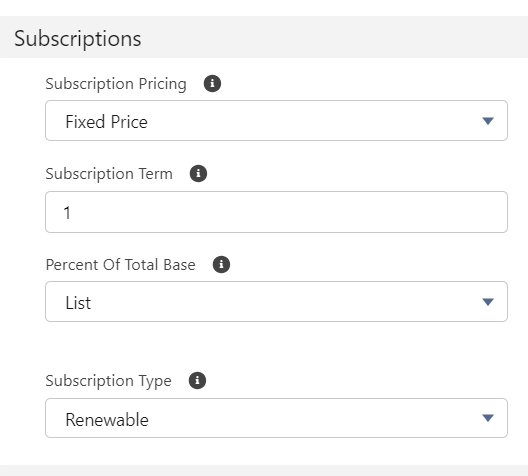Click the gray section bar below Subscription Type

coord(264,470)
